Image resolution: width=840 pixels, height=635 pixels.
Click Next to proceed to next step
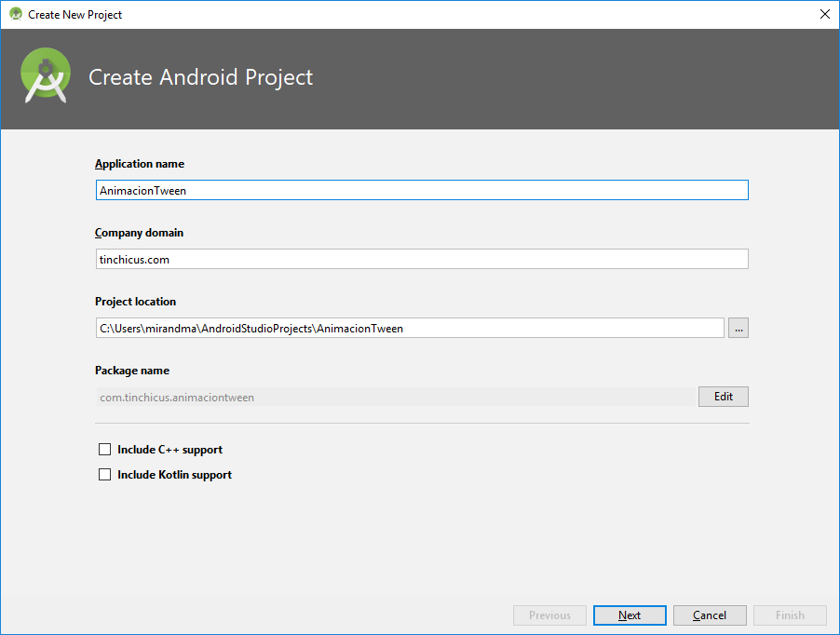[629, 615]
